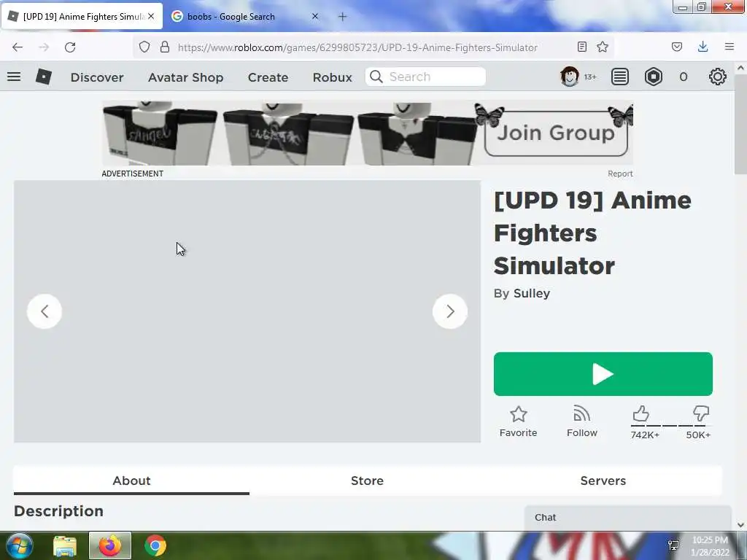Switch to the Store tab

click(368, 481)
